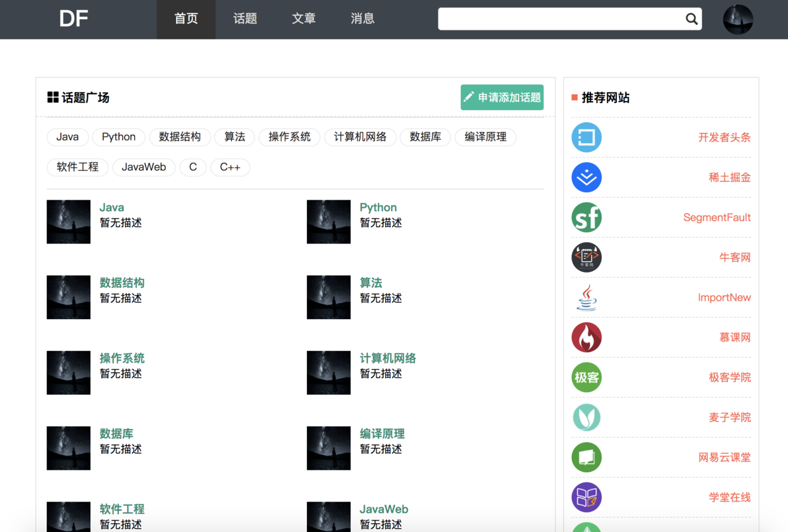Click the Java topic thumbnail image
Viewport: 788px width, 532px height.
click(x=69, y=222)
